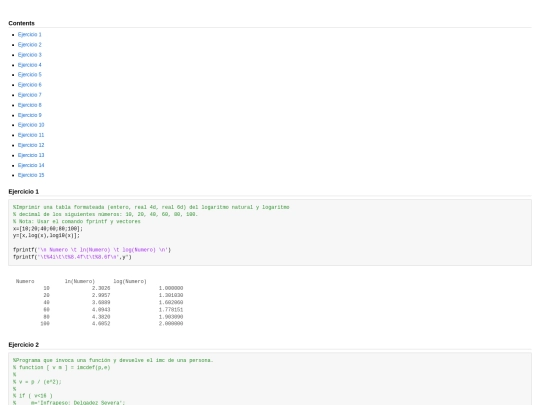This screenshot has width=540, height=405.
Task: Click the Contents heading
Action: tap(21, 23)
